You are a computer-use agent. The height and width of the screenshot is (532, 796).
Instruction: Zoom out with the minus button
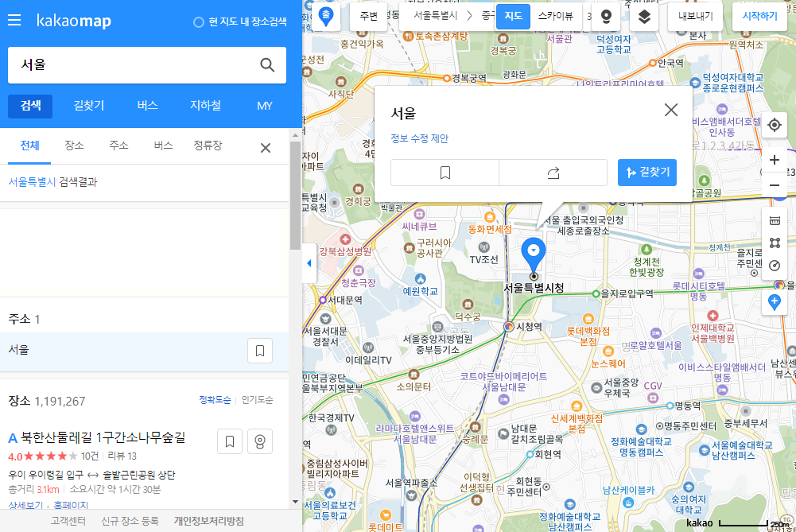click(775, 185)
